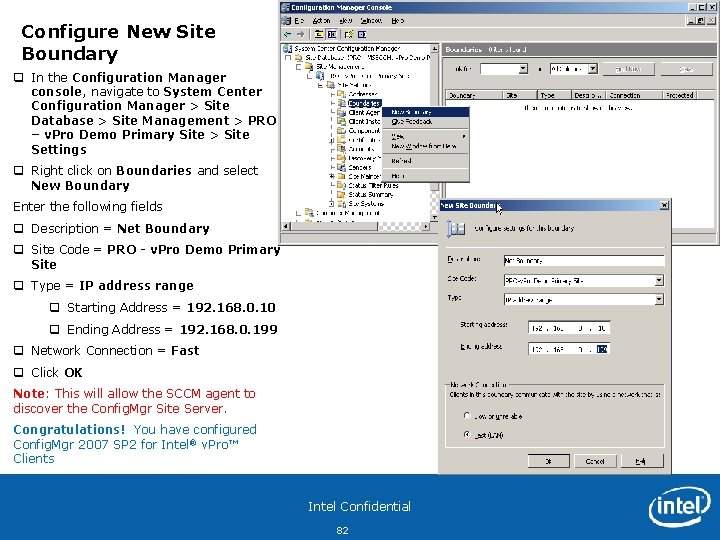Image resolution: width=720 pixels, height=540 pixels.
Task: Click the Site Systems node icon
Action: pyautogui.click(x=341, y=203)
